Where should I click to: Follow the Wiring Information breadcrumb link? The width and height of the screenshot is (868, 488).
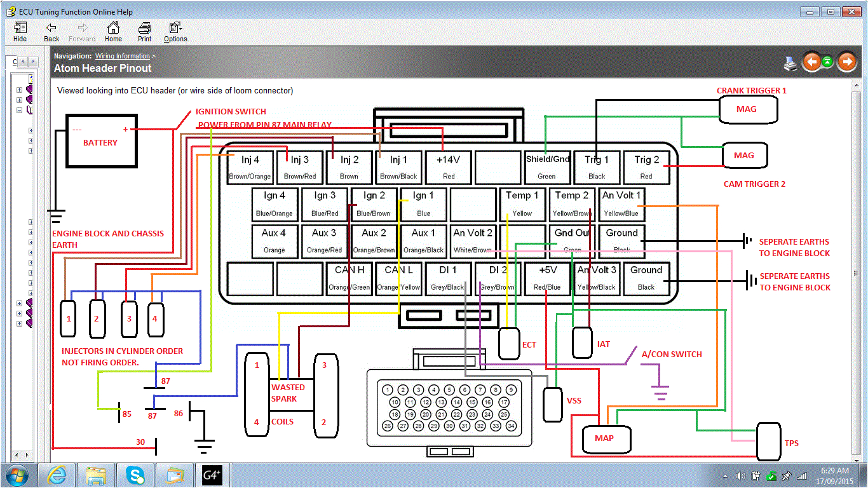click(122, 55)
